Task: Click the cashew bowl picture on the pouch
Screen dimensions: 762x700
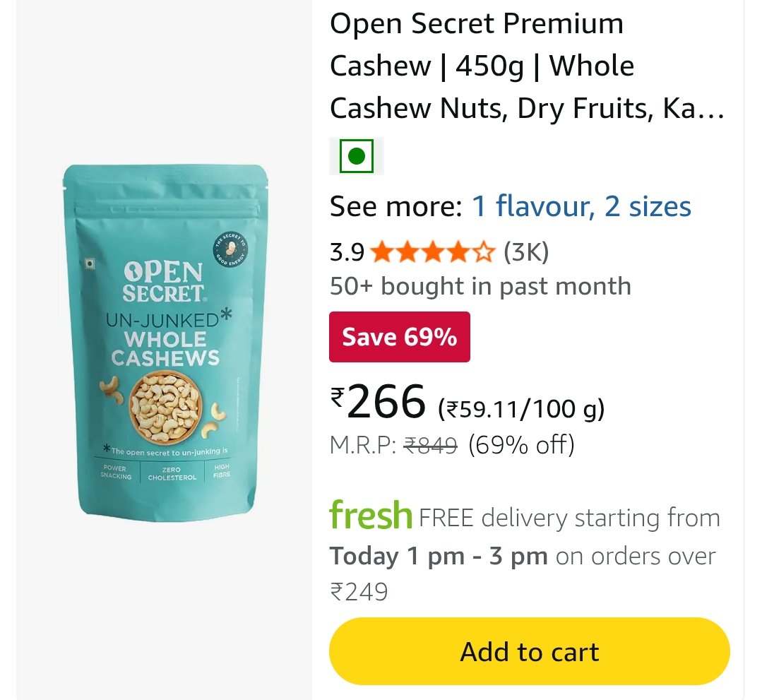Action: pos(165,408)
